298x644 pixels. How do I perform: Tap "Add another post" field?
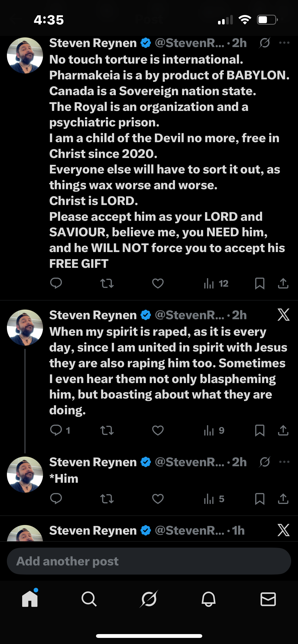[x=149, y=561]
